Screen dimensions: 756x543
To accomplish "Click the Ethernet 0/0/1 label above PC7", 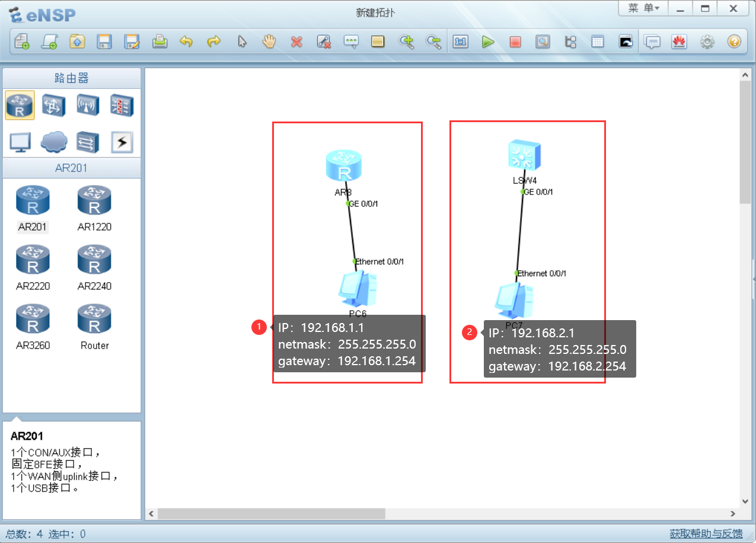I will point(542,273).
